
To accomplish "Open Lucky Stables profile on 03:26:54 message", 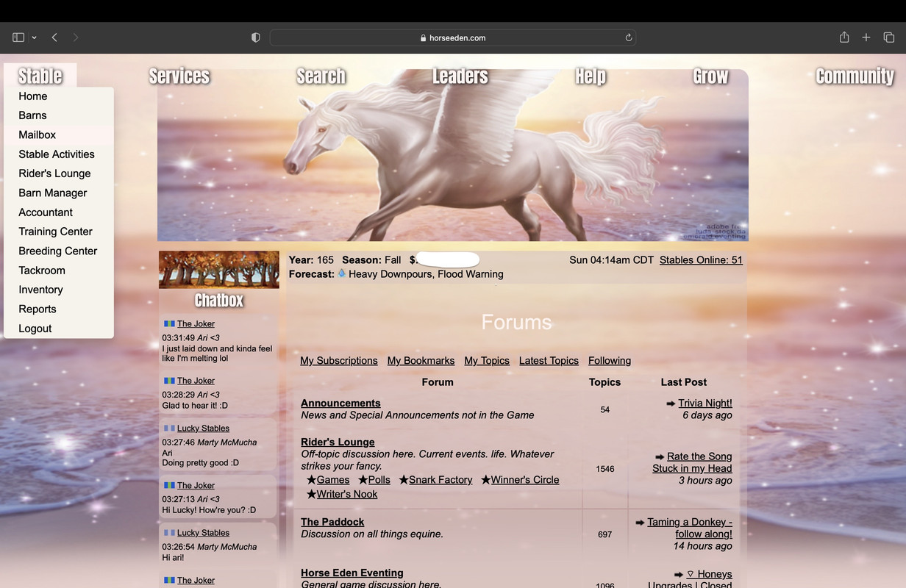I will 203,532.
